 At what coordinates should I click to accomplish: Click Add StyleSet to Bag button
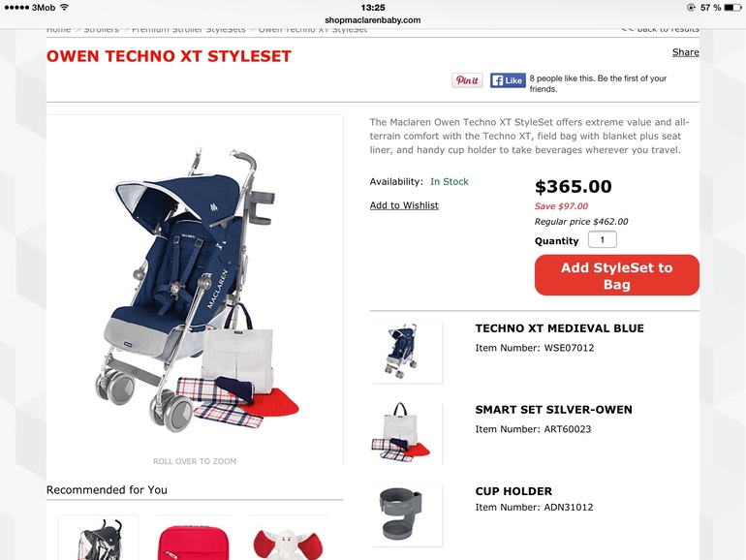[x=616, y=275]
